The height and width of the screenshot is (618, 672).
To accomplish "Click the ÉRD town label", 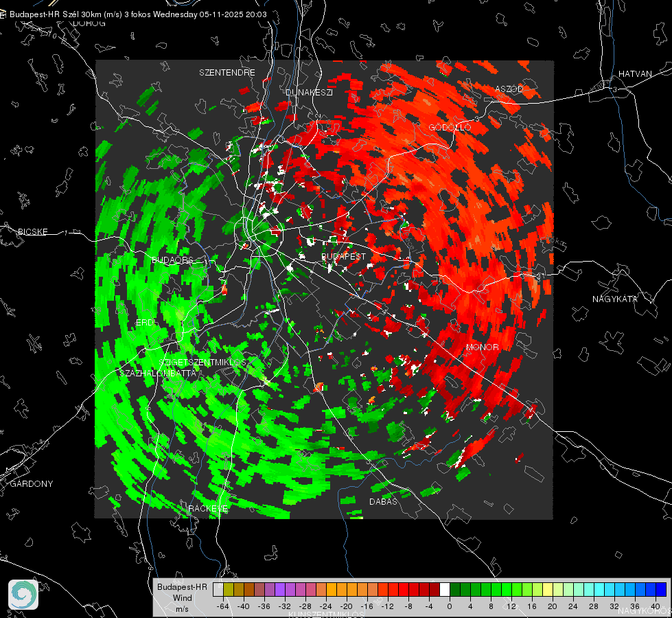I will point(144,323).
